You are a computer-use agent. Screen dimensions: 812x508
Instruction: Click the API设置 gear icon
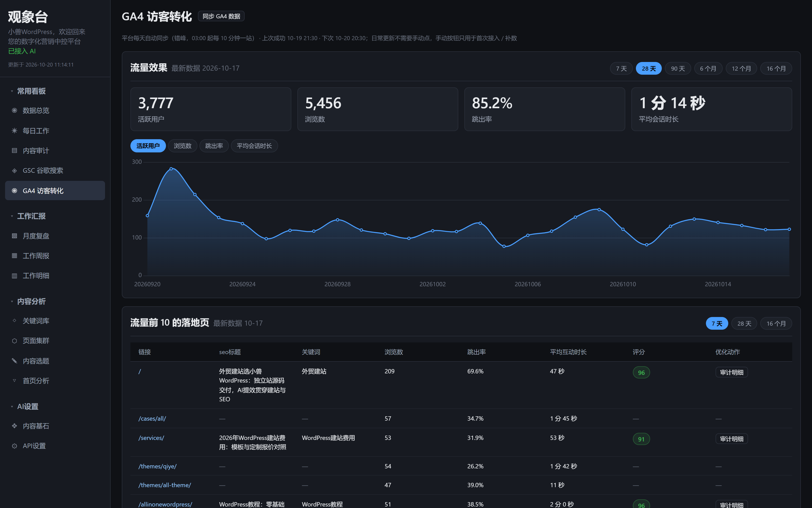tap(14, 446)
